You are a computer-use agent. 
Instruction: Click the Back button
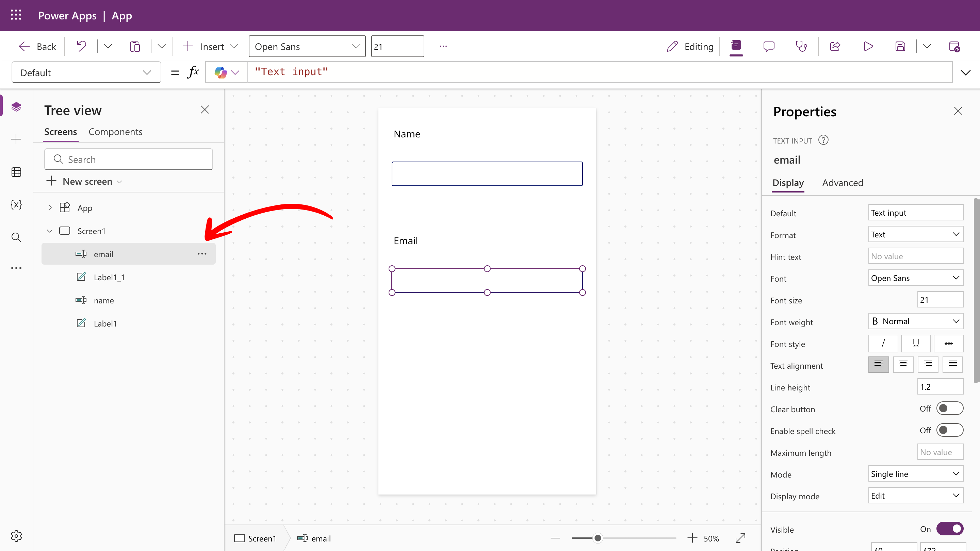click(x=37, y=46)
